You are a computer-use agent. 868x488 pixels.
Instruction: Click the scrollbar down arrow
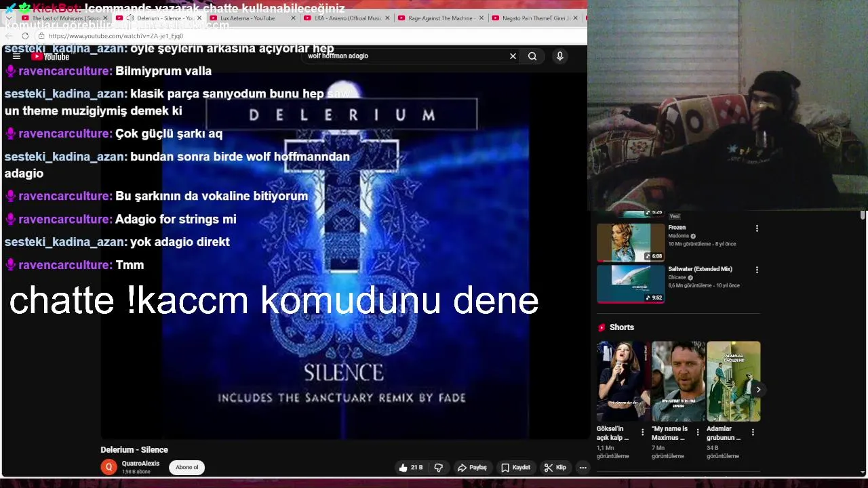[863, 472]
